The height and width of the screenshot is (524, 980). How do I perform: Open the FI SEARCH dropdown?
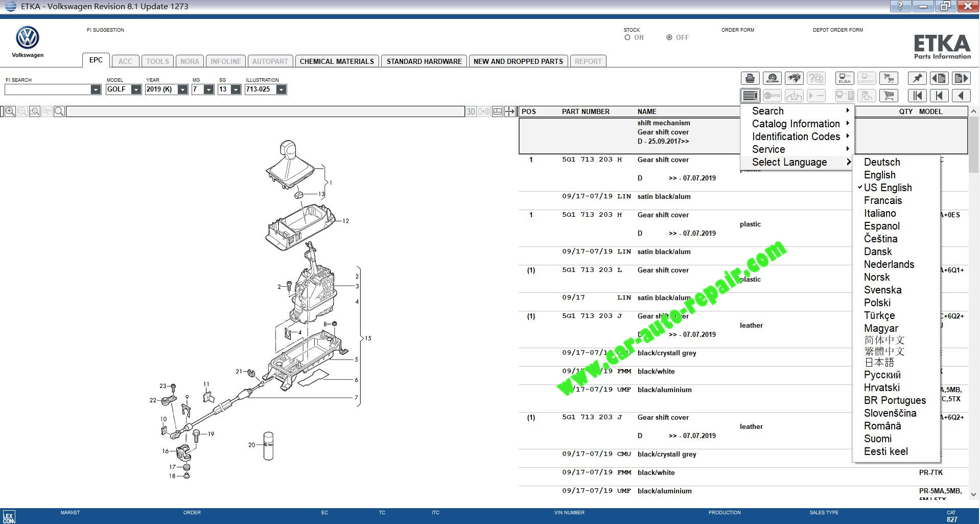96,89
